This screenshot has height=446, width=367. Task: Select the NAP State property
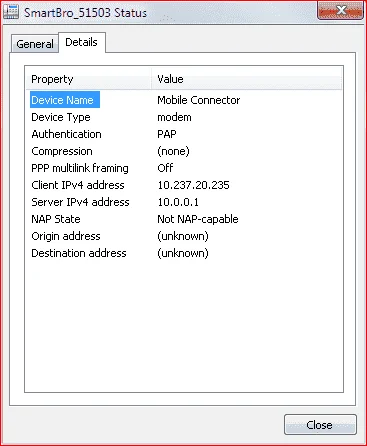56,219
